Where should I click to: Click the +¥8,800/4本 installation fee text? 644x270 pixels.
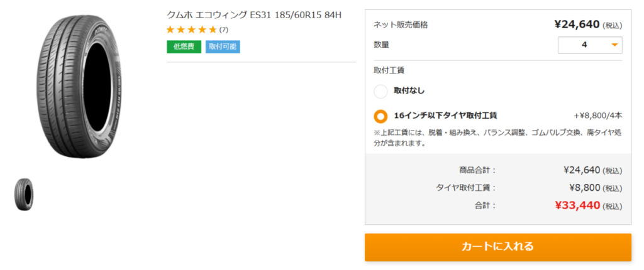click(x=597, y=116)
